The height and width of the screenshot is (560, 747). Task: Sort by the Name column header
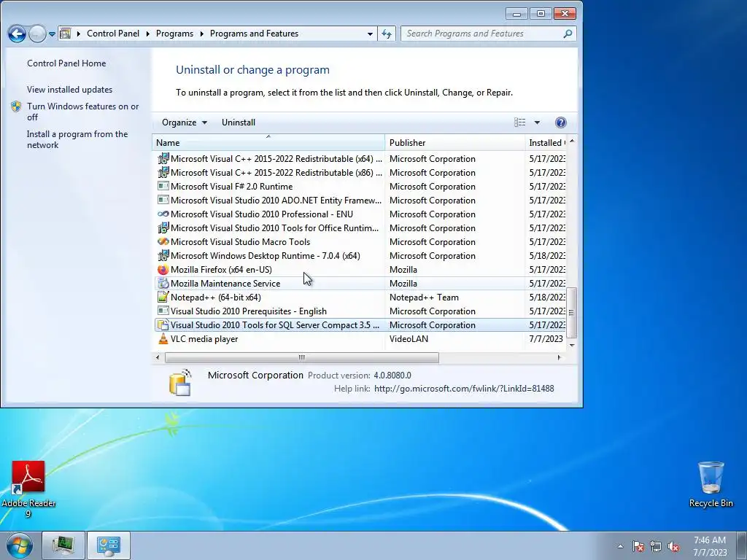[x=268, y=142]
